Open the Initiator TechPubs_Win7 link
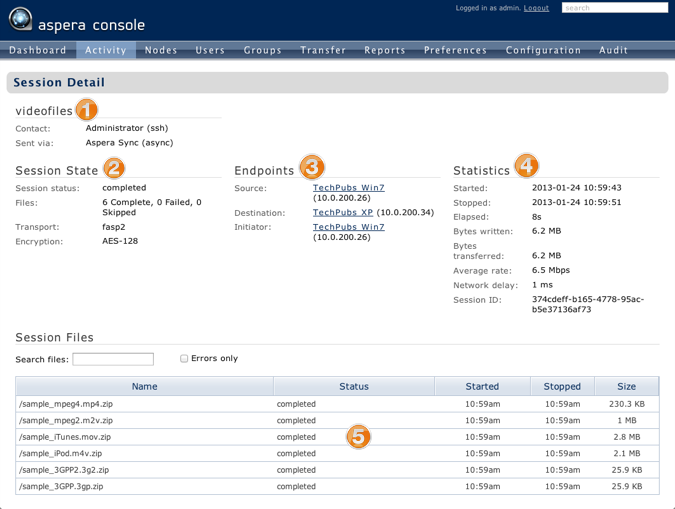 click(x=349, y=227)
